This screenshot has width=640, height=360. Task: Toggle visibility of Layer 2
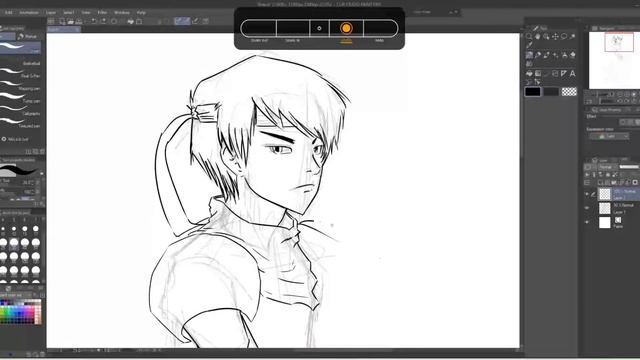pyautogui.click(x=587, y=194)
